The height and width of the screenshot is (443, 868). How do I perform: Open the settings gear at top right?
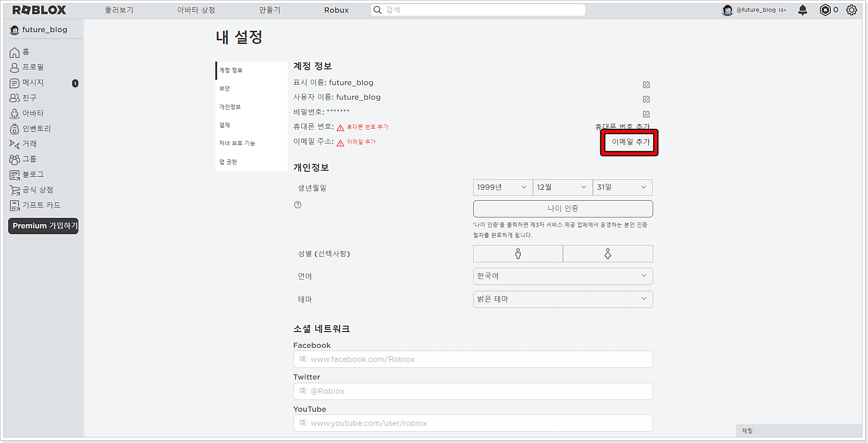852,10
